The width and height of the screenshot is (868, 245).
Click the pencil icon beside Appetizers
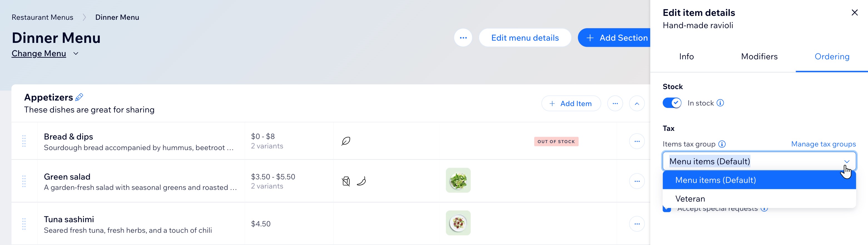pyautogui.click(x=79, y=97)
